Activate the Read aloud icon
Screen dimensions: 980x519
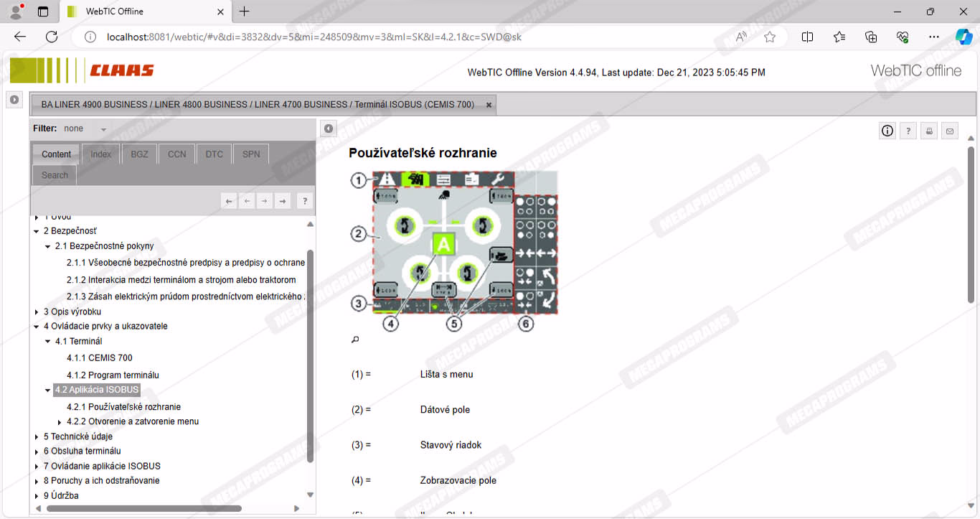point(742,37)
